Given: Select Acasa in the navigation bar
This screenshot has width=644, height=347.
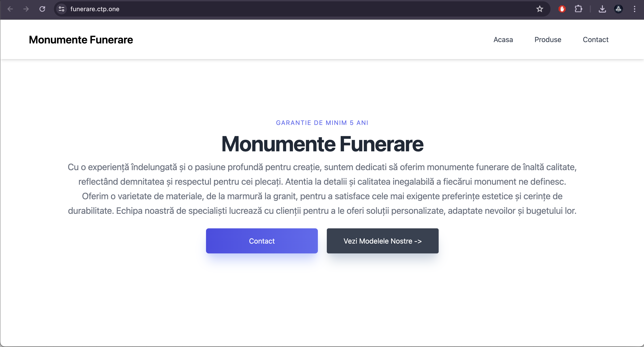Looking at the screenshot, I should (503, 40).
